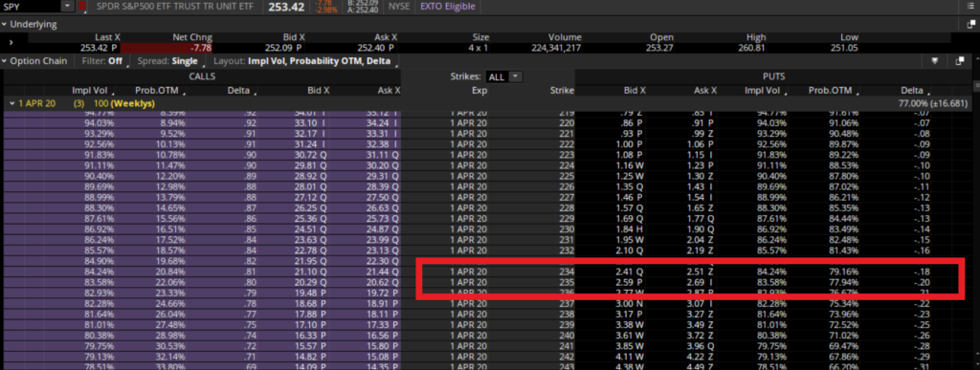Click the PUTS section header

[x=773, y=76]
